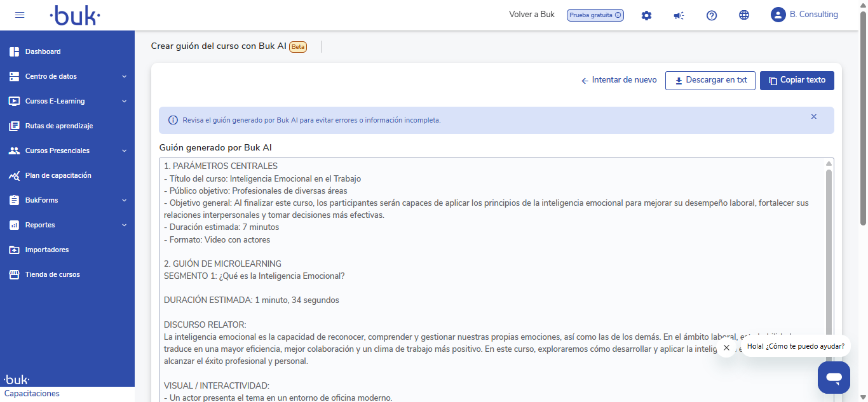Image resolution: width=868 pixels, height=402 pixels.
Task: Open the chat support bubble icon
Action: (x=834, y=378)
